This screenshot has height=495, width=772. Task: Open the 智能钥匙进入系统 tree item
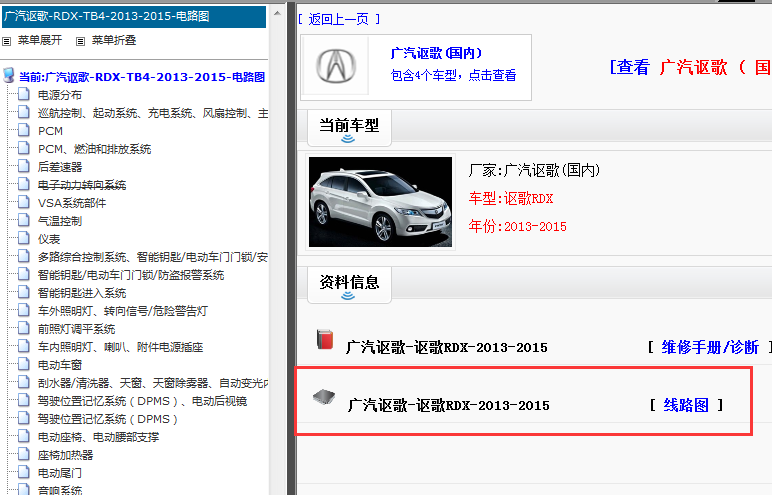(82, 293)
